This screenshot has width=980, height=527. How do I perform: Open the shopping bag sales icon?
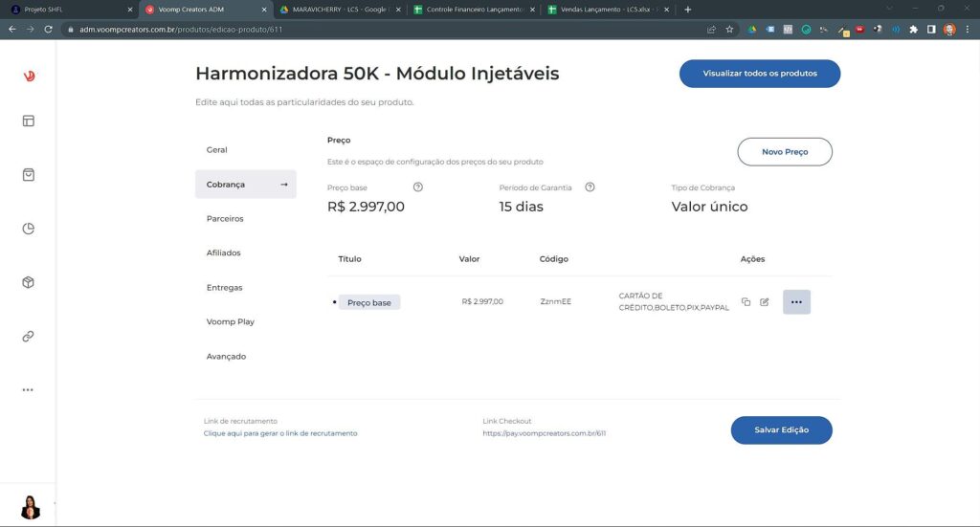click(x=28, y=175)
